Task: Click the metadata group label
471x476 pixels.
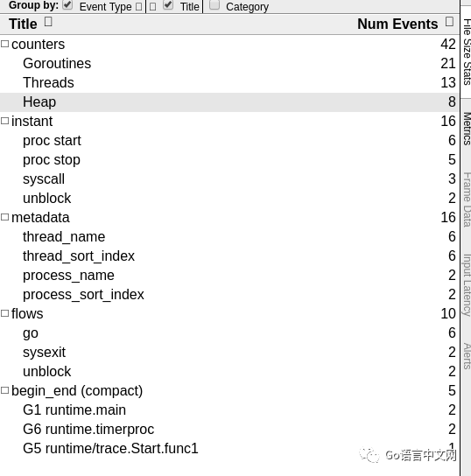Action: pos(40,217)
